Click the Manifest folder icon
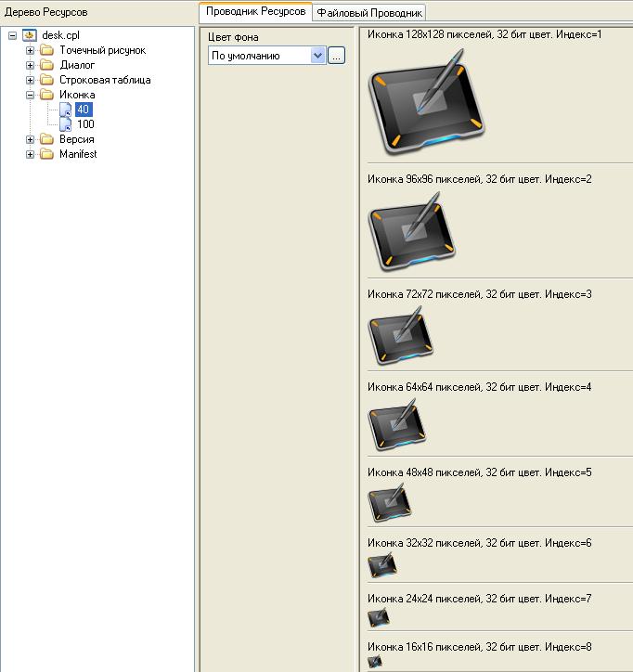Image resolution: width=633 pixels, height=672 pixels. (46, 154)
